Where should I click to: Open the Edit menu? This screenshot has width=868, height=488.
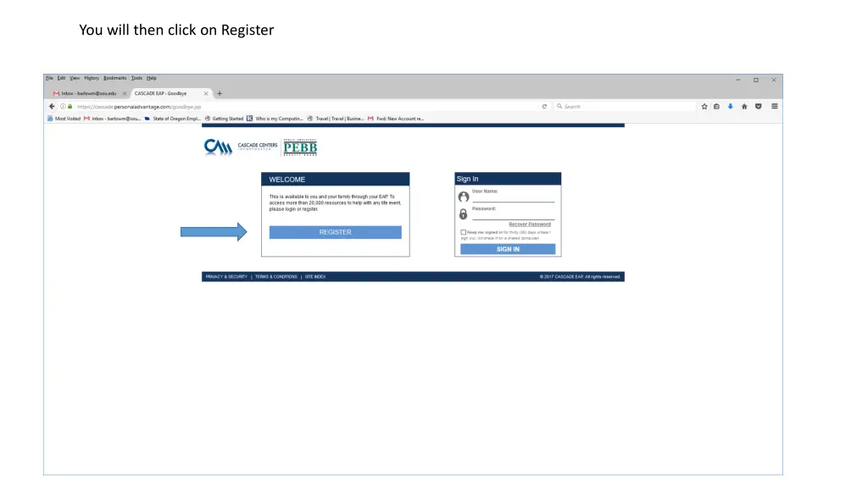coord(61,78)
